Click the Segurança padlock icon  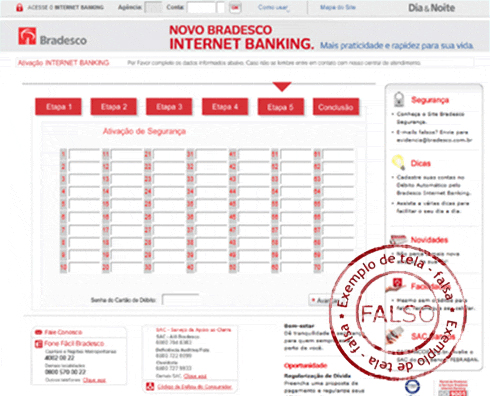point(399,99)
